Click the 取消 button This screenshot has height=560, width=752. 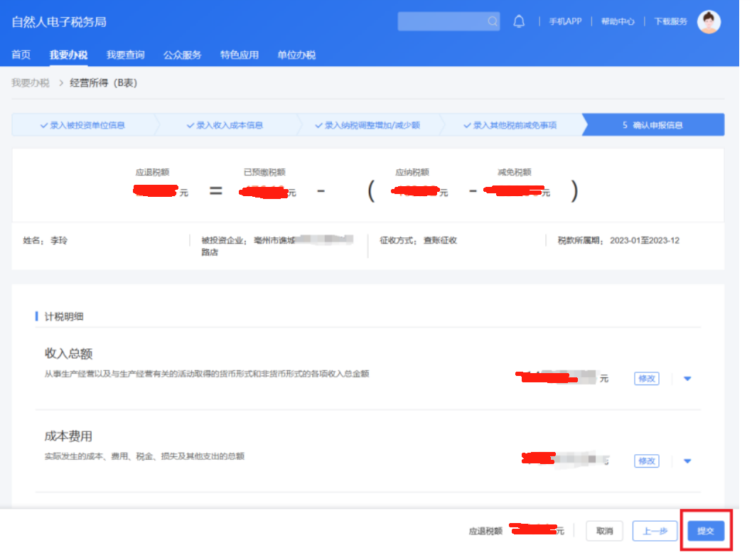click(604, 531)
